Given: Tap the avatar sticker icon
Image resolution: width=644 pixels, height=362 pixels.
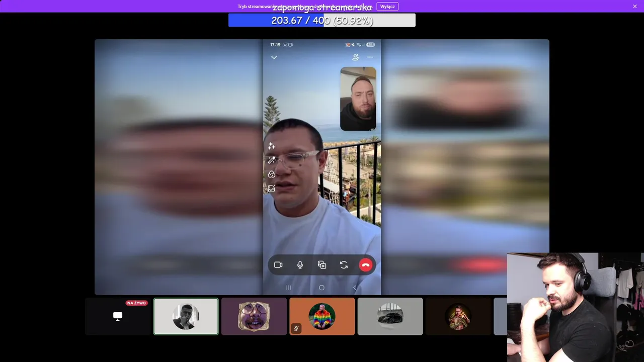Looking at the screenshot, I should 272,174.
